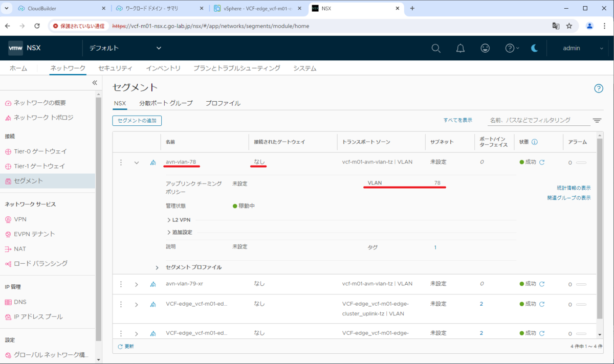Open the browser profile icon
The height and width of the screenshot is (364, 614).
pyautogui.click(x=589, y=26)
